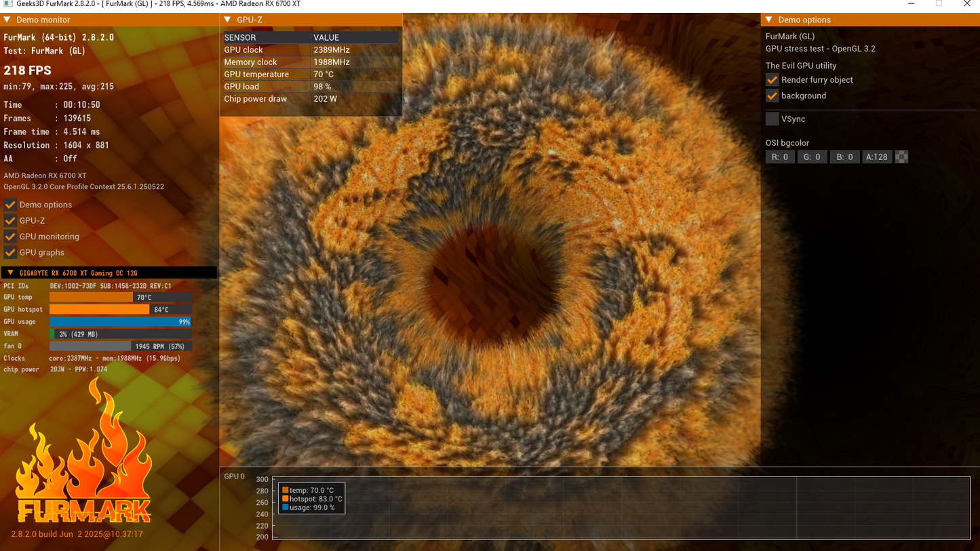Uncheck the GPU monitoring checkbox
Image resolution: width=980 pixels, height=551 pixels.
(10, 237)
